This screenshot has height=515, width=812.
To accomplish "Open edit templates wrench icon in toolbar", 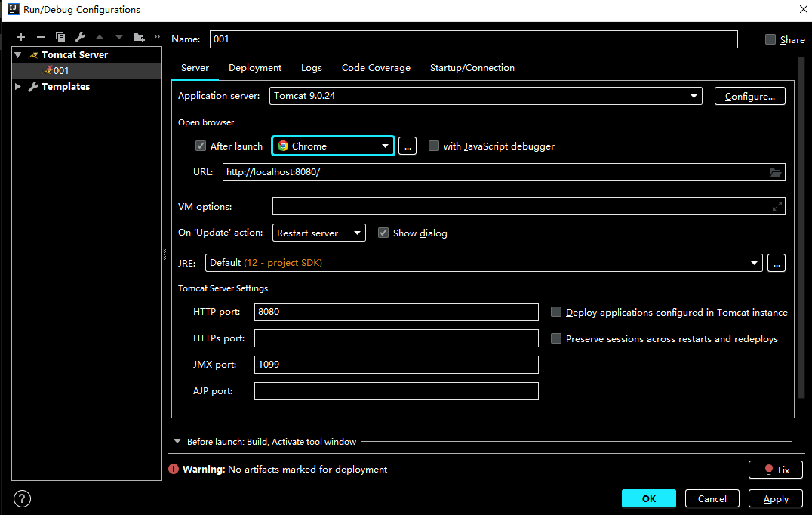I will pyautogui.click(x=80, y=37).
